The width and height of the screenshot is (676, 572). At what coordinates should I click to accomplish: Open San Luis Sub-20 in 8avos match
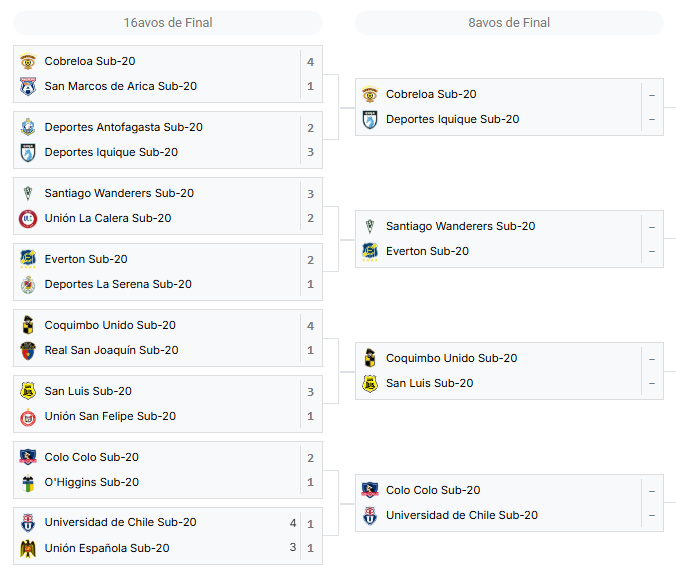(x=429, y=383)
